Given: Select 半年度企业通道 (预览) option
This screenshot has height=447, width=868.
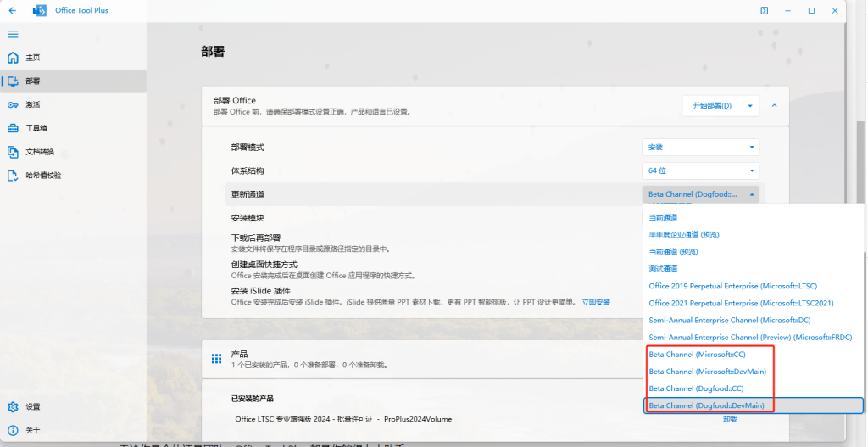Looking at the screenshot, I should click(x=754, y=235).
